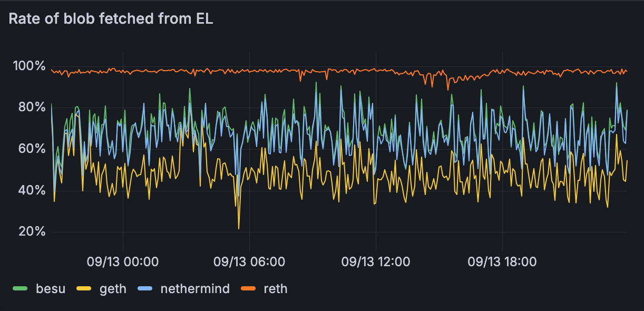Image resolution: width=644 pixels, height=311 pixels.
Task: Click the green besu color swatch
Action: coord(20,288)
